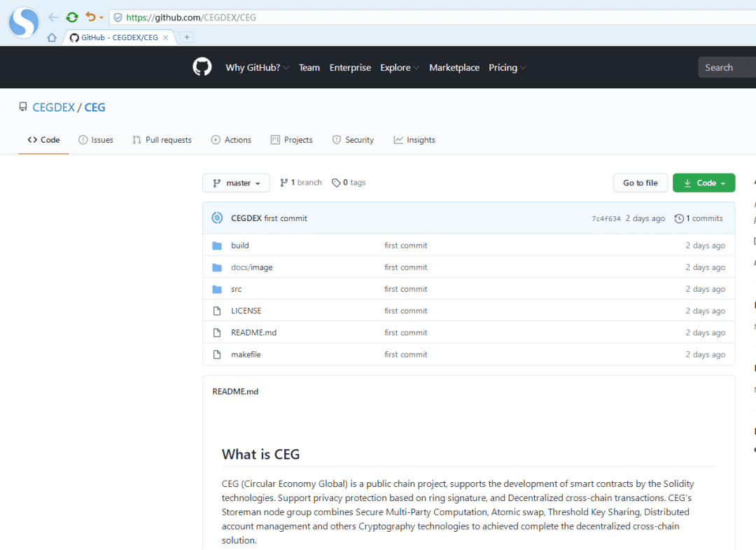Open the src folder

coord(237,289)
